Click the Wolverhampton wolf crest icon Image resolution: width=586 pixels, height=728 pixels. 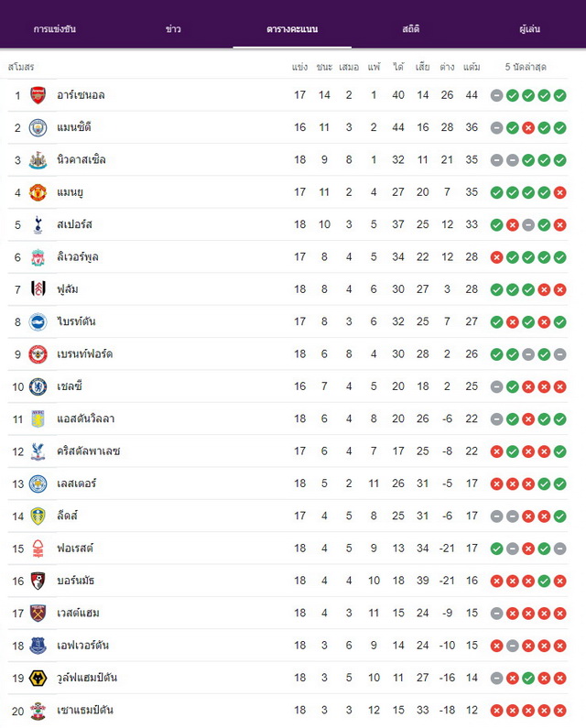click(x=38, y=678)
